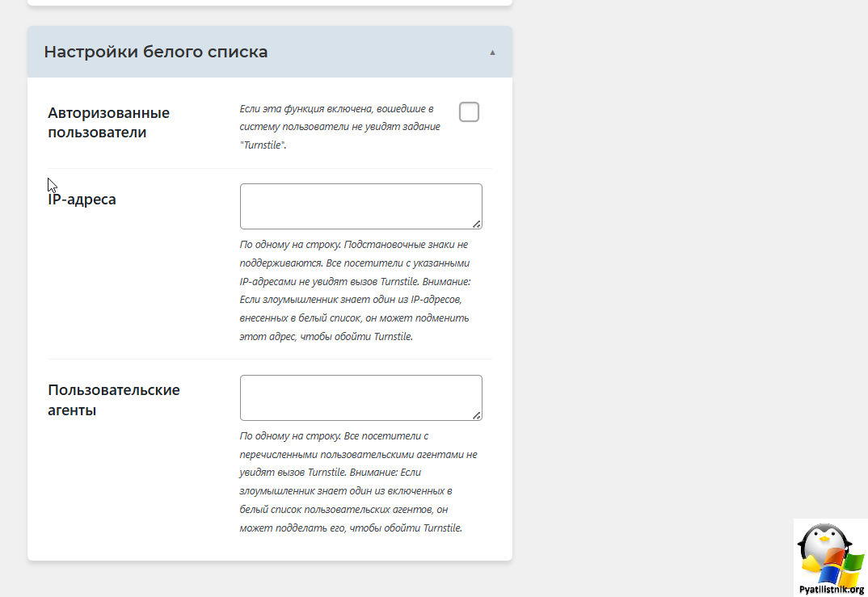Click the Пользовательские агенты label
Viewport: 868px width, 597px height.
click(113, 399)
